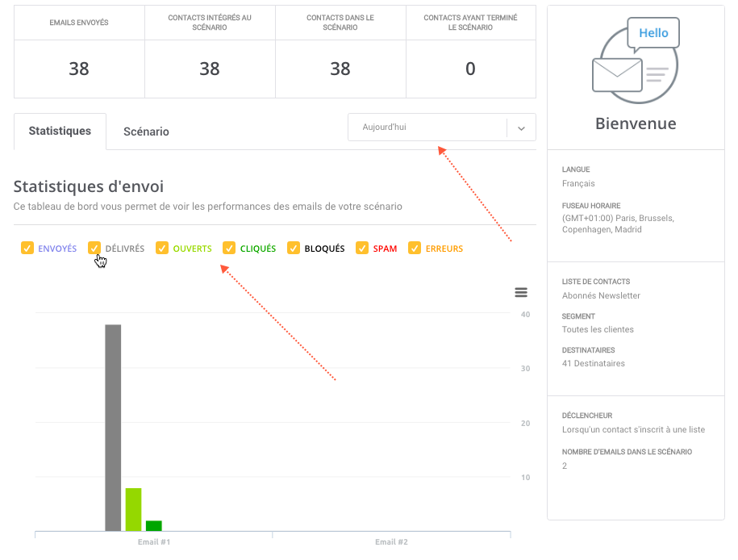The image size is (738, 560).
Task: Click the Email #1 axis label
Action: [154, 542]
